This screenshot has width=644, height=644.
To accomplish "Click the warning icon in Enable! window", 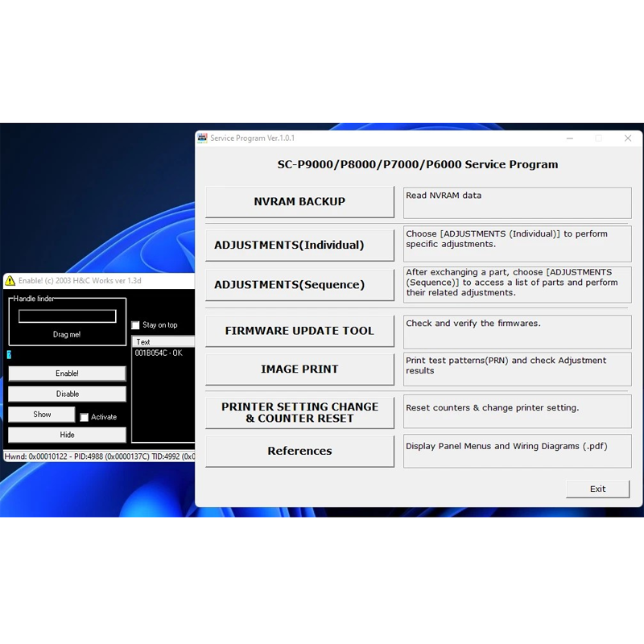I will tap(10, 281).
